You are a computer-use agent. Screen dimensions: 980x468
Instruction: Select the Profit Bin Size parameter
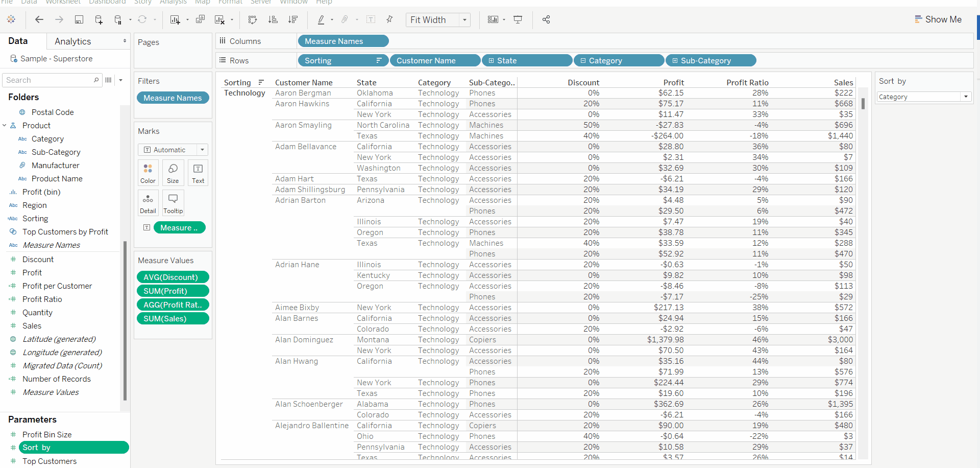(x=47, y=435)
